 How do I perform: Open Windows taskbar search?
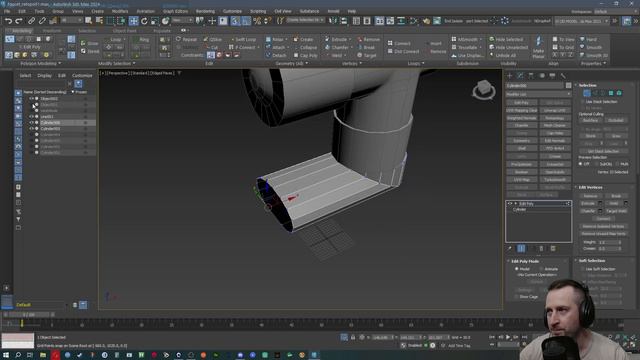click(18, 355)
